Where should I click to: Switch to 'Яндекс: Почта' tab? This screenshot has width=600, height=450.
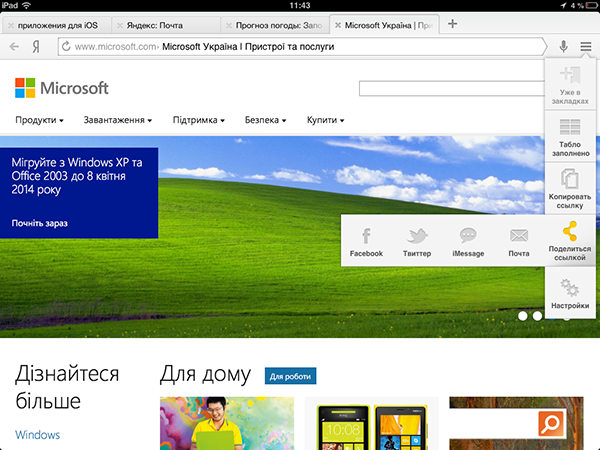coord(166,25)
